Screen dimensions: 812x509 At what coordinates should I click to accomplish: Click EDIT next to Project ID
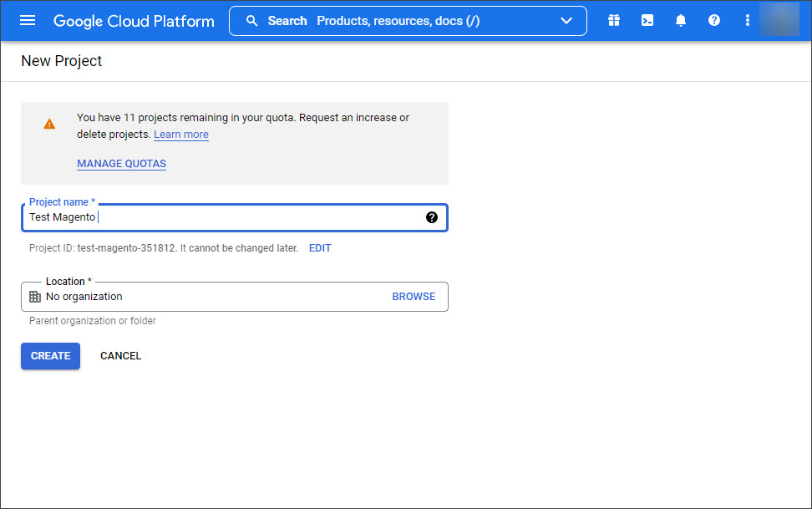tap(320, 247)
